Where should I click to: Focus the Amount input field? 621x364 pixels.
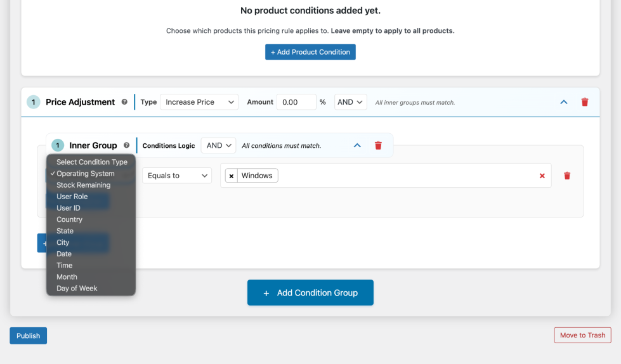pos(296,102)
